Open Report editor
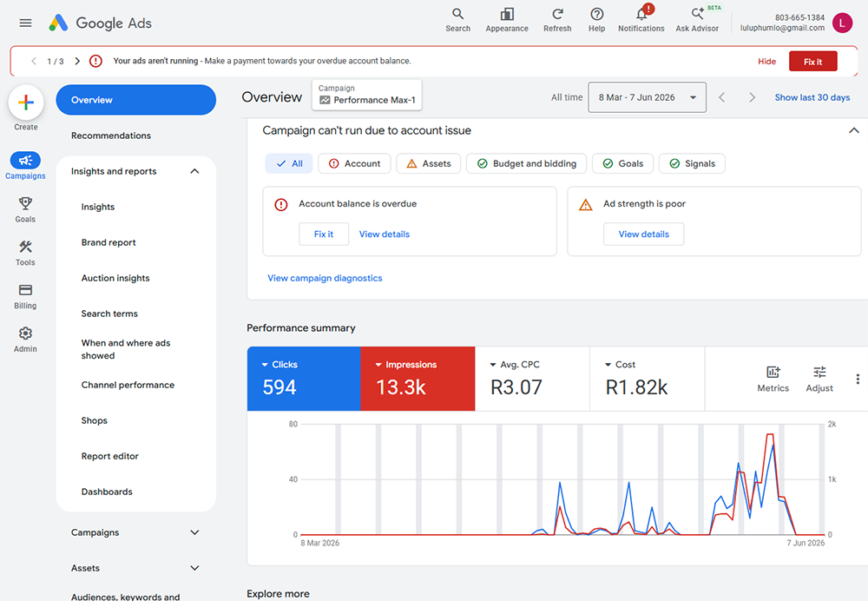This screenshot has height=601, width=868. coord(109,456)
